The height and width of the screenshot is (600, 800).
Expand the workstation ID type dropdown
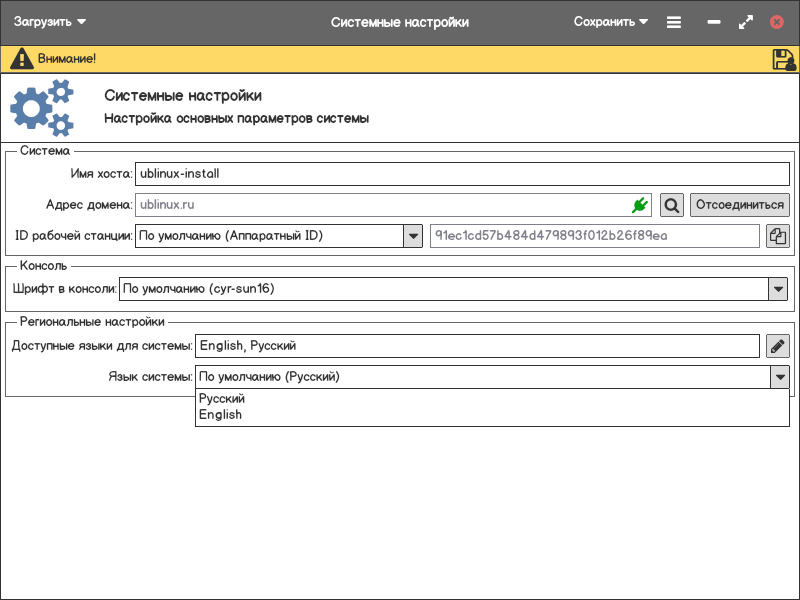(x=413, y=236)
